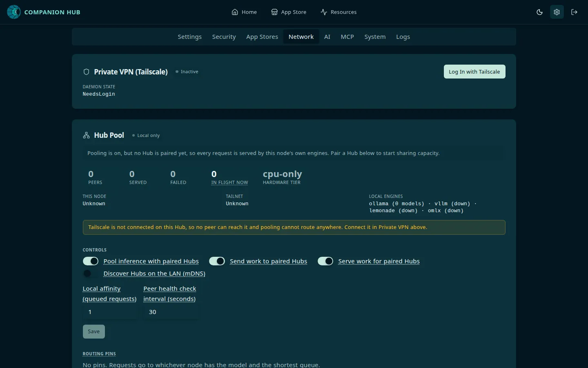The width and height of the screenshot is (588, 368).
Task: Click the Local affinity input field
Action: (110, 312)
